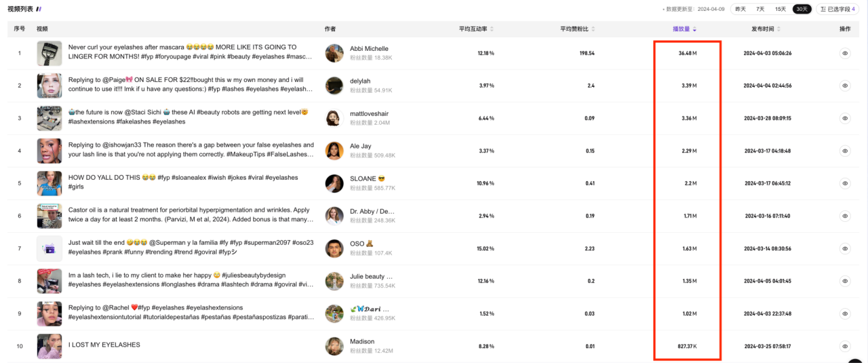Viewport: 868px width, 363px height.
Task: Sort by 平均赞粉比 column
Action: tap(577, 29)
